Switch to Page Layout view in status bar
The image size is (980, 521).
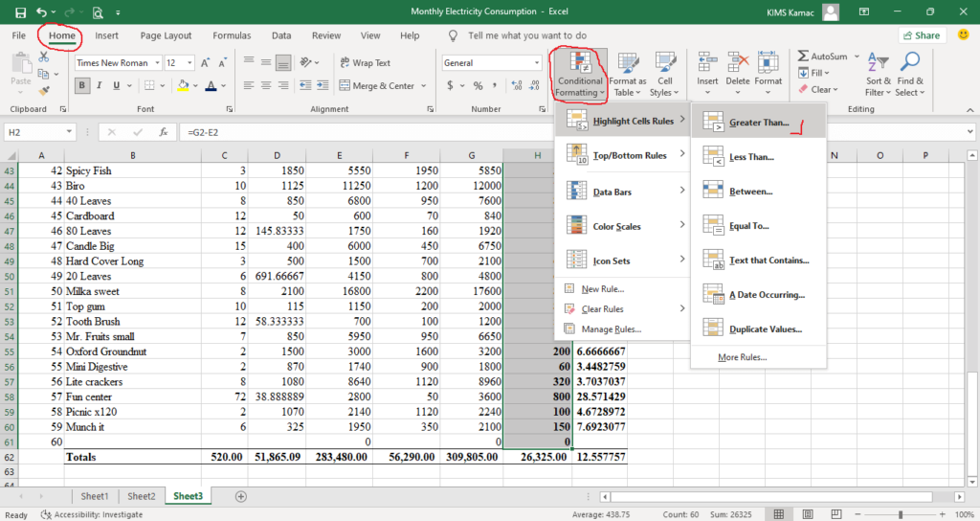click(808, 514)
